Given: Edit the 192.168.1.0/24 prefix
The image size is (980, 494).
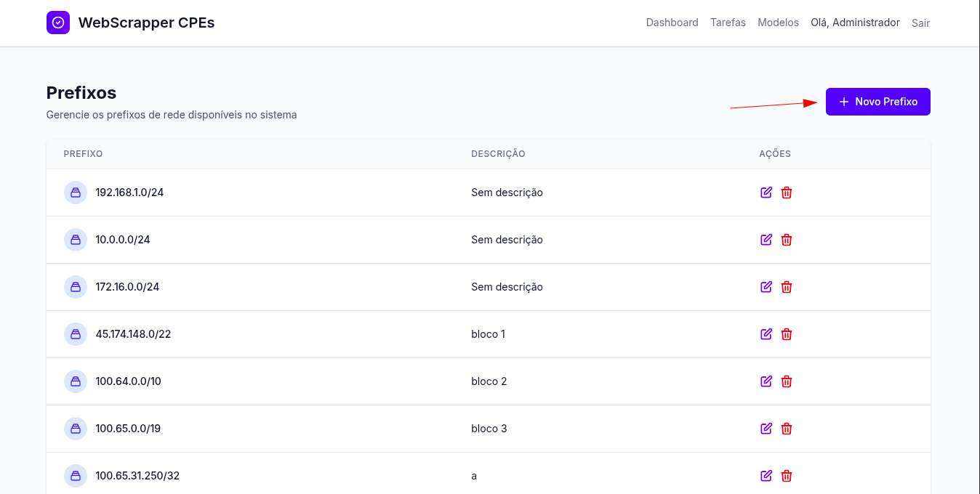Looking at the screenshot, I should tap(766, 193).
